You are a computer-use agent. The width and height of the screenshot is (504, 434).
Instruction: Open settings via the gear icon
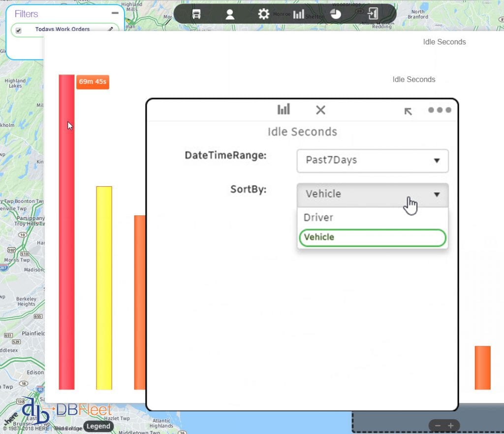tap(264, 14)
